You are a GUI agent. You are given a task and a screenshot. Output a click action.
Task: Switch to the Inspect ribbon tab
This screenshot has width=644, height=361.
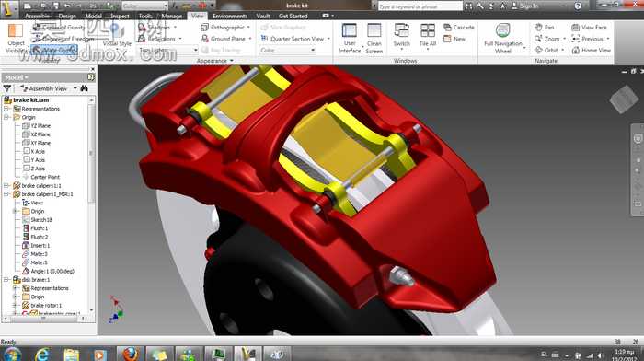(120, 16)
